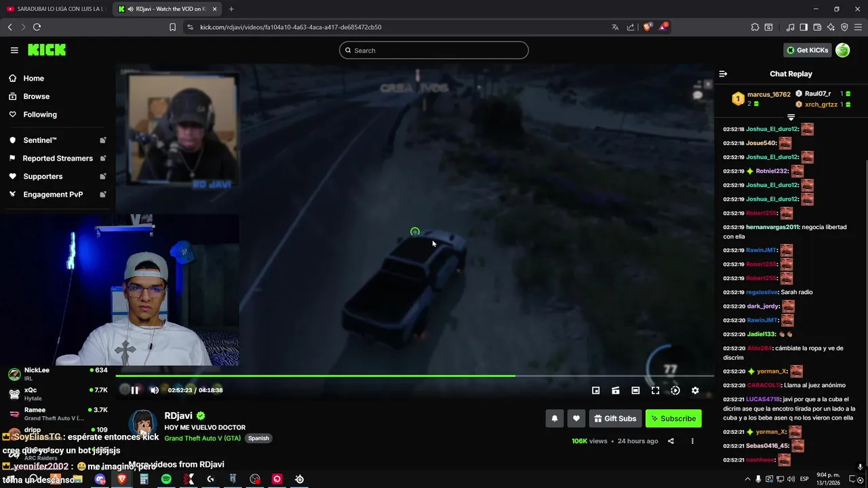Viewport: 868px width, 488px height.
Task: Open Leo AI sparkle icon
Action: tap(831, 27)
